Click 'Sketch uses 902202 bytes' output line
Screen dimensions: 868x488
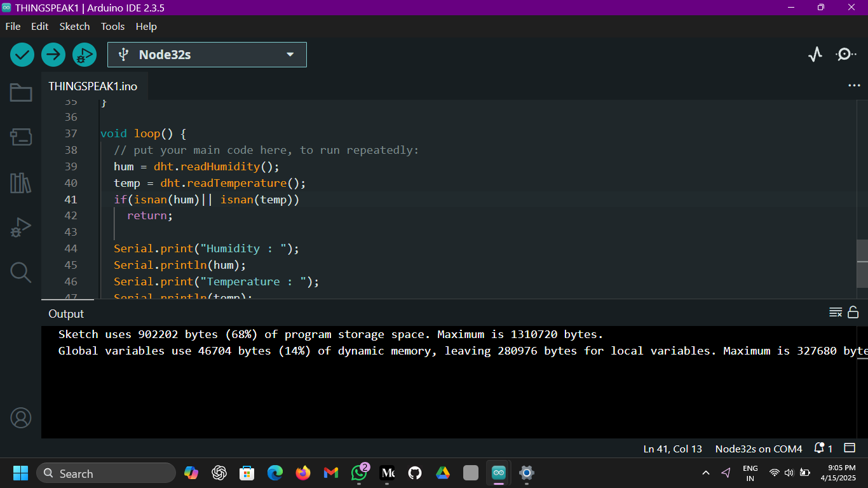coord(330,334)
